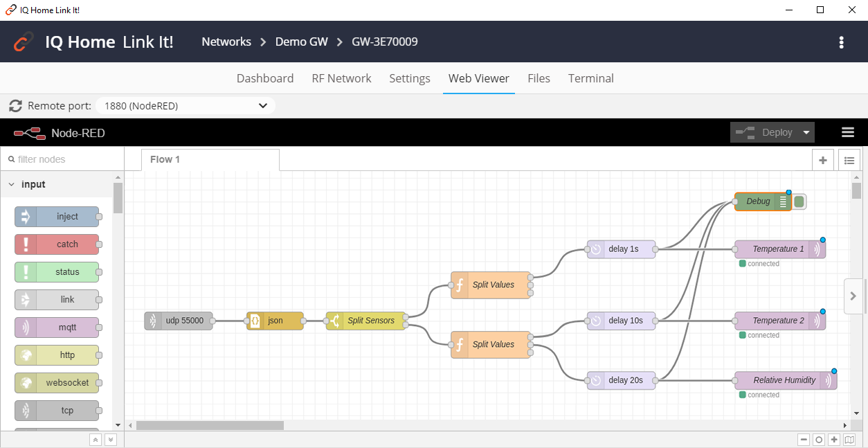
Task: Open the Node-RED hamburger menu
Action: (847, 132)
